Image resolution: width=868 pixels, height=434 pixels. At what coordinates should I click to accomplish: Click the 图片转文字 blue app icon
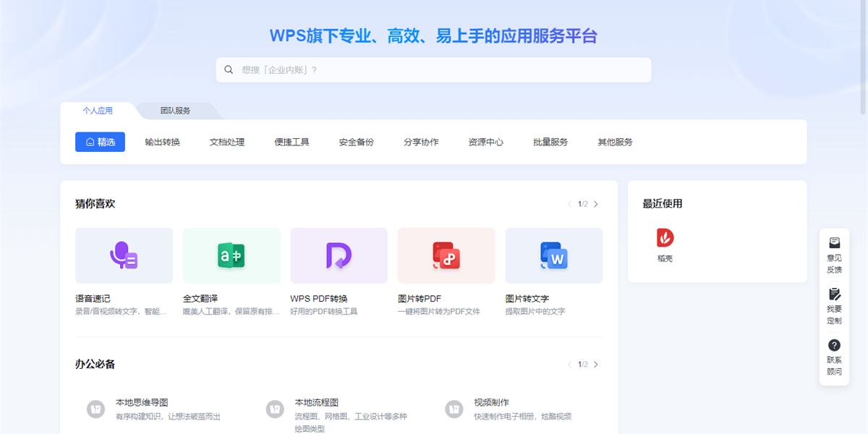pos(553,255)
